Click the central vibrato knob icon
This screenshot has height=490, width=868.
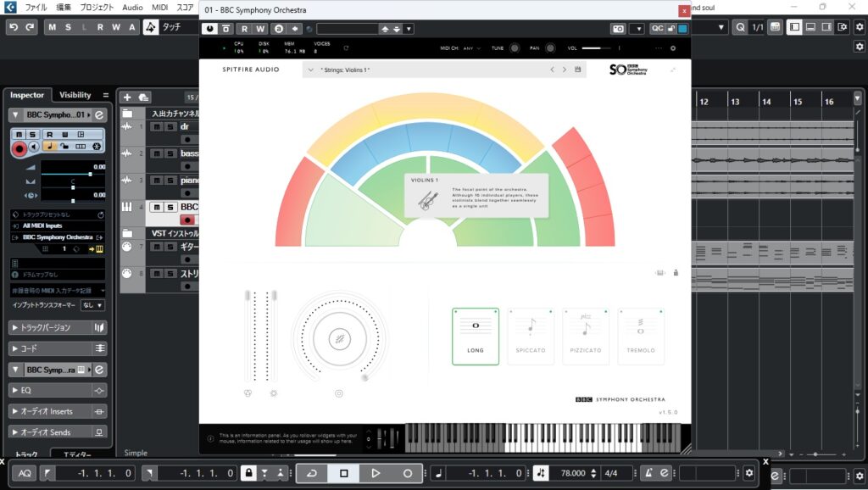click(339, 339)
